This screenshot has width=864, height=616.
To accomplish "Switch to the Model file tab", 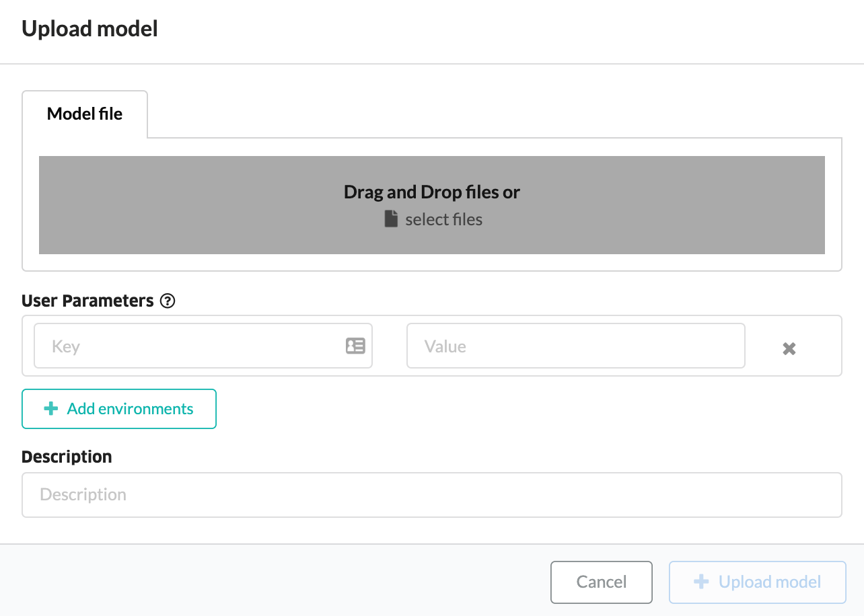I will (85, 114).
